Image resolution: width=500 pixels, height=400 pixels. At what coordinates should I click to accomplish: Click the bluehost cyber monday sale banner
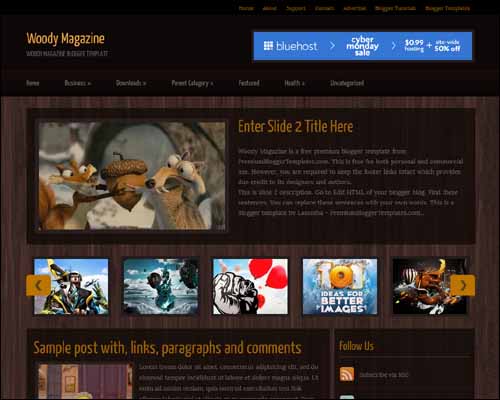pos(363,46)
